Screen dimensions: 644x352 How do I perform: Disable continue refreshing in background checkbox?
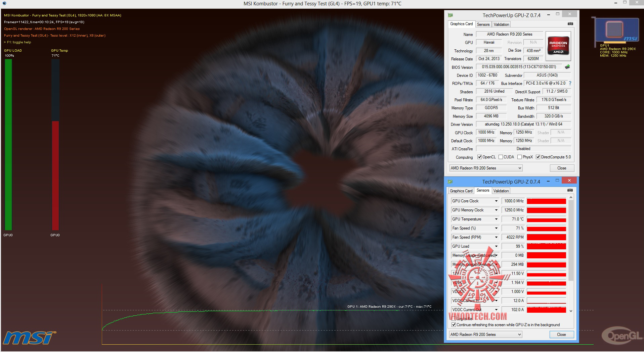tap(454, 325)
